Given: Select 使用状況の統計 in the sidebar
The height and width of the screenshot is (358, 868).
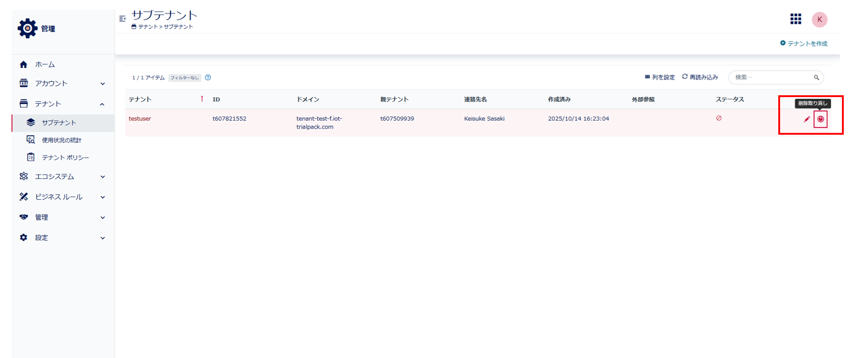Looking at the screenshot, I should [61, 140].
